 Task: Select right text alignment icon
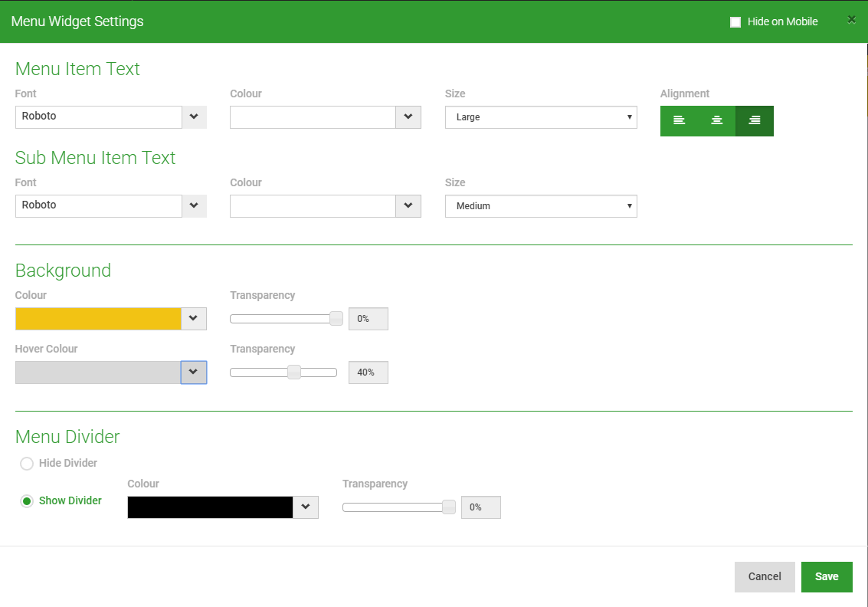(755, 121)
